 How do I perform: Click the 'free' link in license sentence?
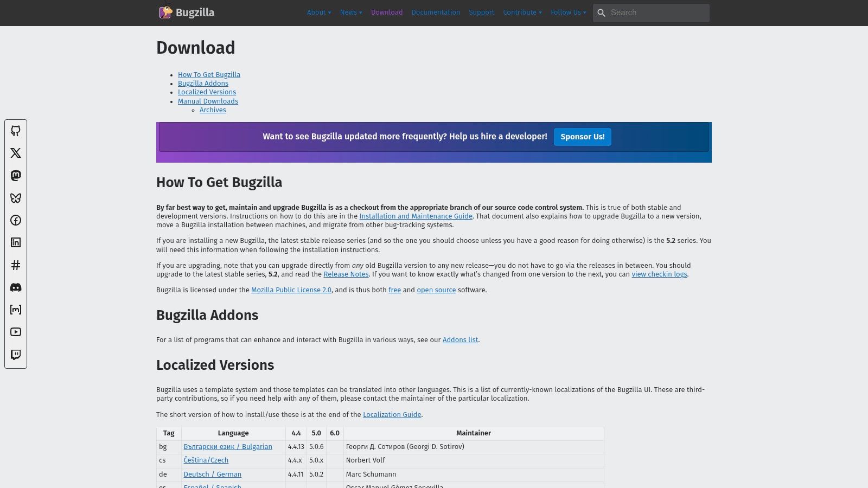click(394, 290)
